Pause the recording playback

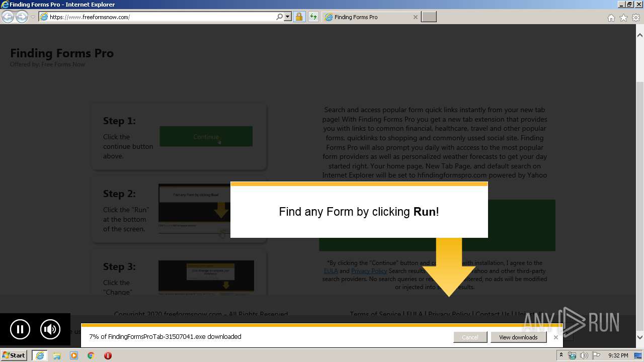[20, 330]
